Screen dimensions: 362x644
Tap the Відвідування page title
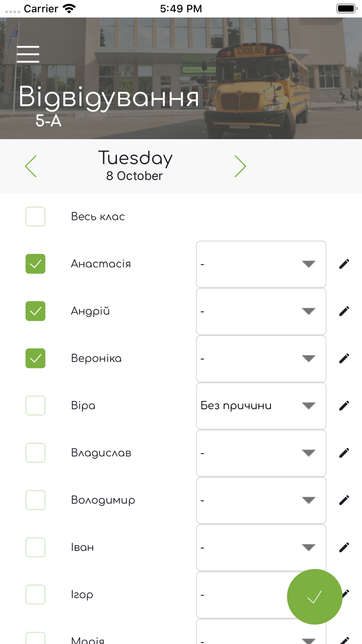(109, 97)
